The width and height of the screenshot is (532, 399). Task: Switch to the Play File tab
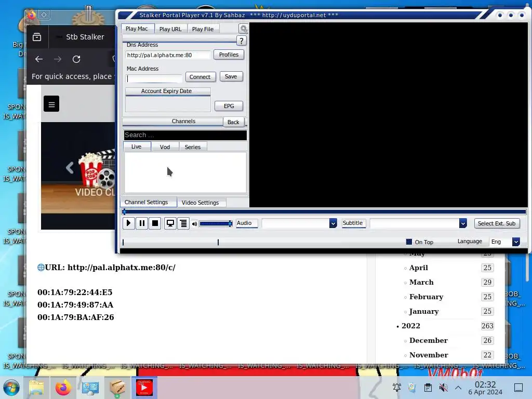pos(203,29)
